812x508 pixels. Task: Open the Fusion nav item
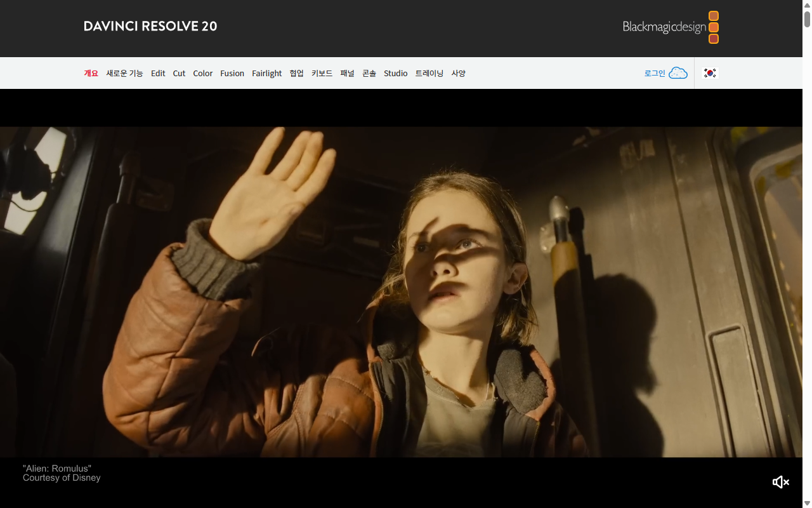point(232,73)
